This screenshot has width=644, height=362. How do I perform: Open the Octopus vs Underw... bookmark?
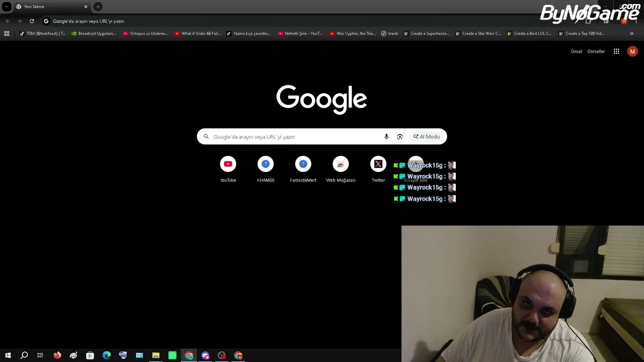[x=146, y=34]
